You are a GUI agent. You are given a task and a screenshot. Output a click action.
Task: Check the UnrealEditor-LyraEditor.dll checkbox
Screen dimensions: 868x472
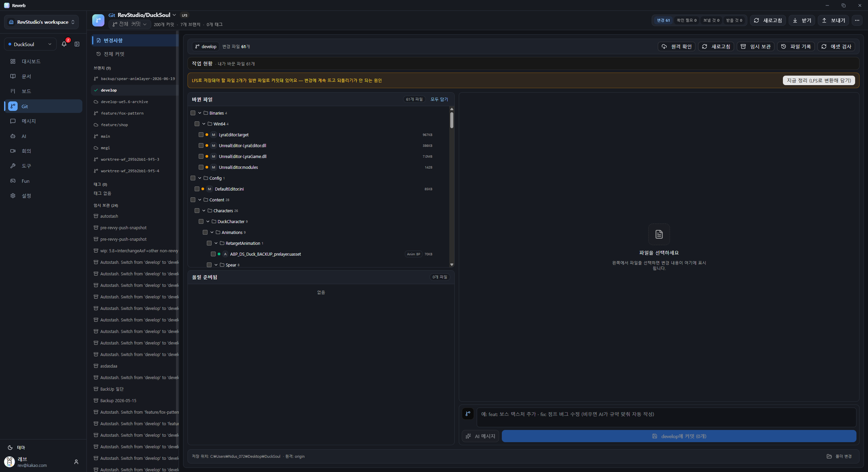[201, 145]
